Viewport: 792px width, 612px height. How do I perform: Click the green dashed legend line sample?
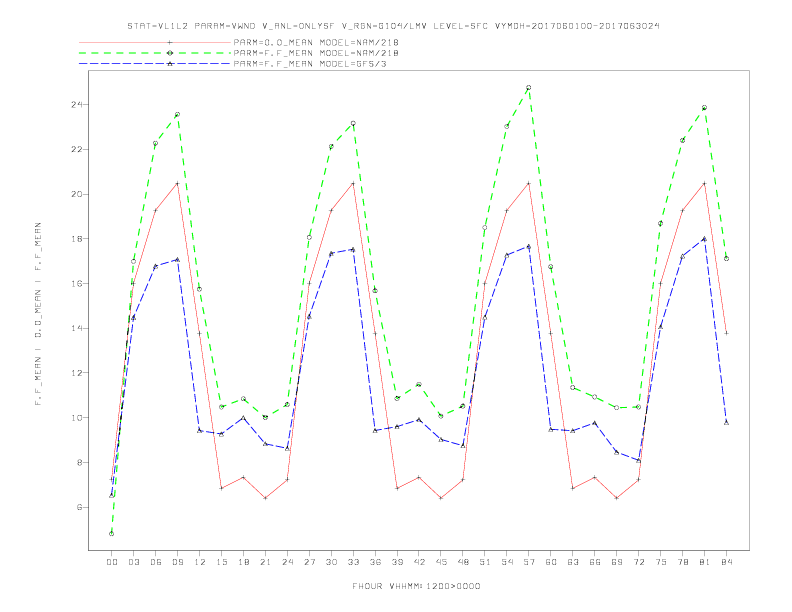point(155,53)
